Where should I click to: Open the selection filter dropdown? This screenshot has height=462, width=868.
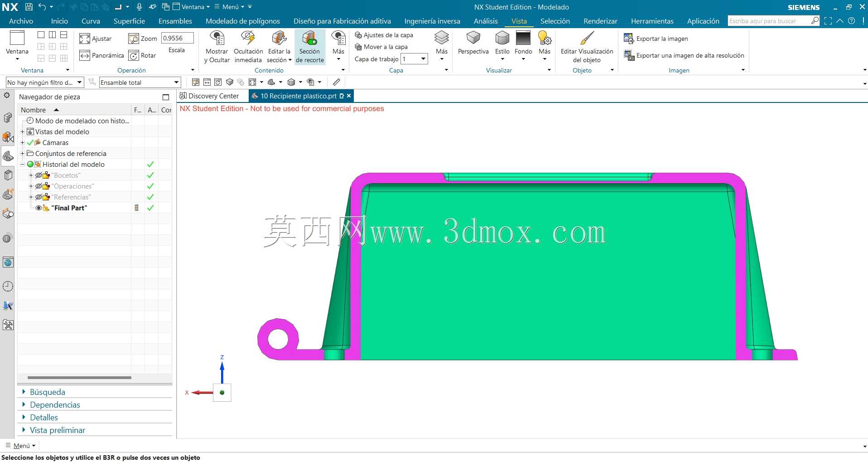point(45,83)
